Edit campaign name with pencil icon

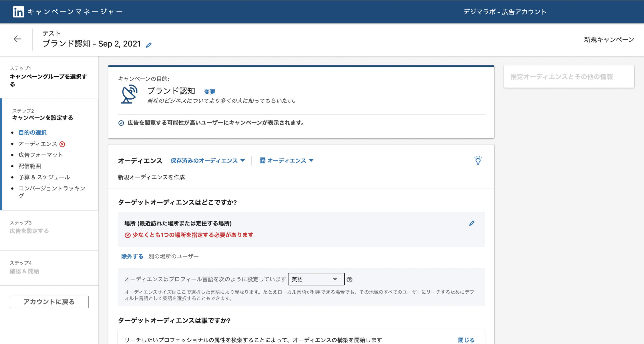click(x=149, y=45)
